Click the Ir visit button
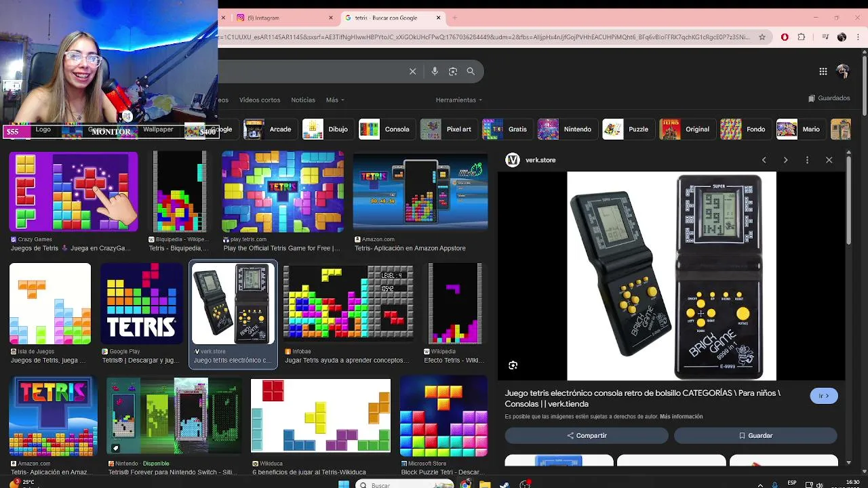Screen dimensions: 868x488 click(824, 396)
